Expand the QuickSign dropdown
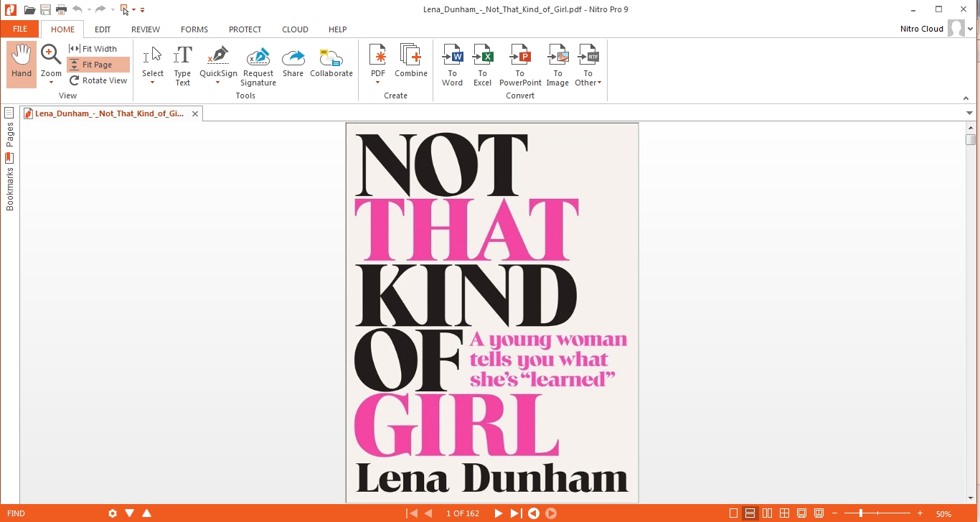Viewport: 980px width, 522px height. 218,82
